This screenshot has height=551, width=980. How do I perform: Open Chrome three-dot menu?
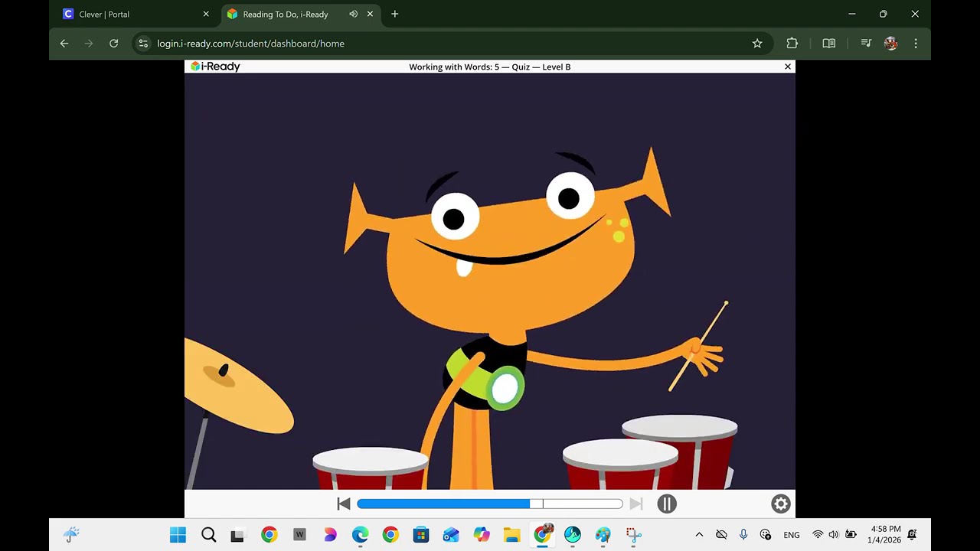(x=916, y=44)
